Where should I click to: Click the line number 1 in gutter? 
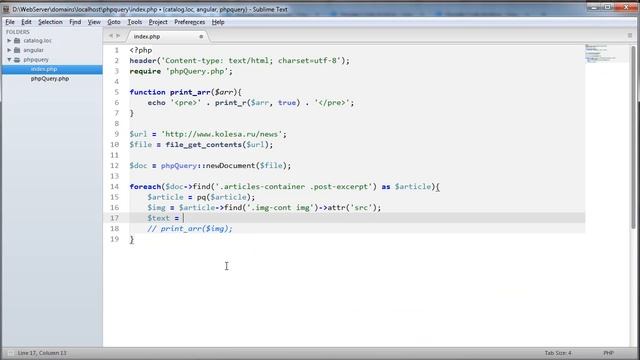click(116, 50)
